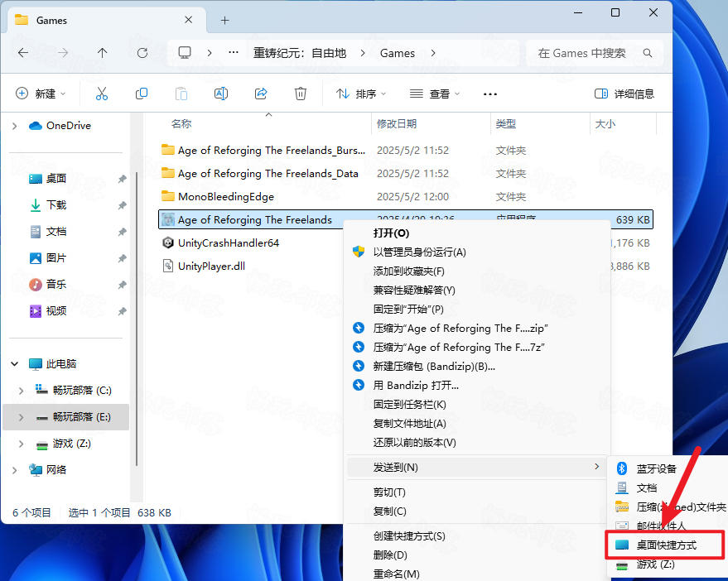
Task: Choose 用 Bandizip 打开... in context menu
Action: [x=477, y=386]
